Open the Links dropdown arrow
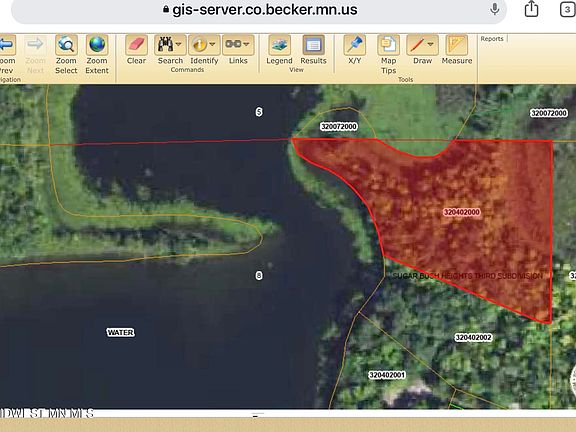 coord(246,44)
